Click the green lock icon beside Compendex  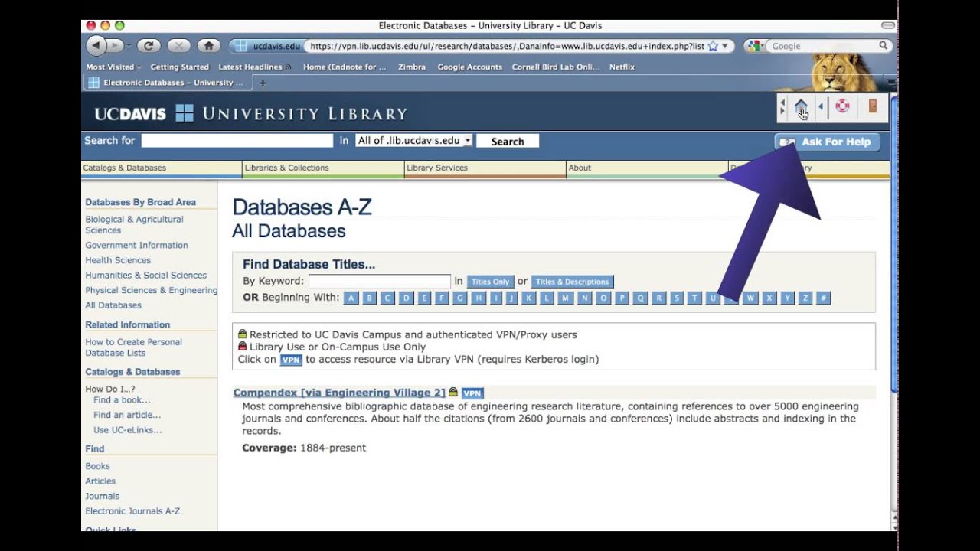click(x=453, y=393)
